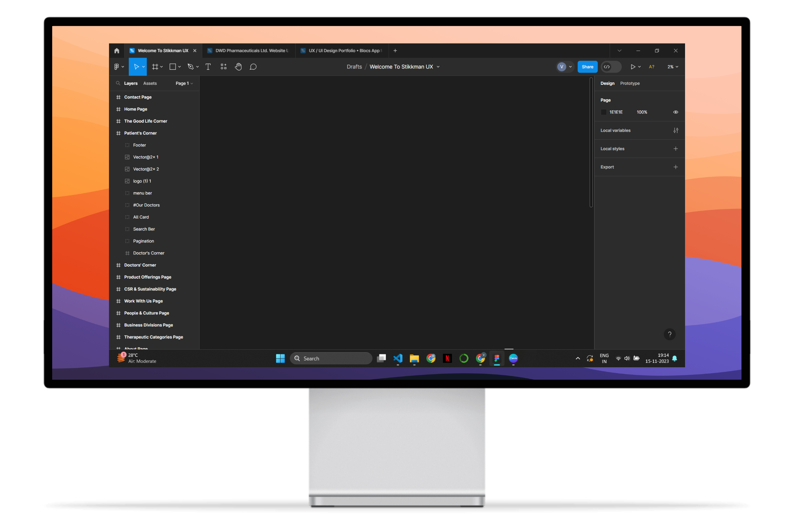Switch to UX / UI Design Portfolio tab

(x=342, y=51)
